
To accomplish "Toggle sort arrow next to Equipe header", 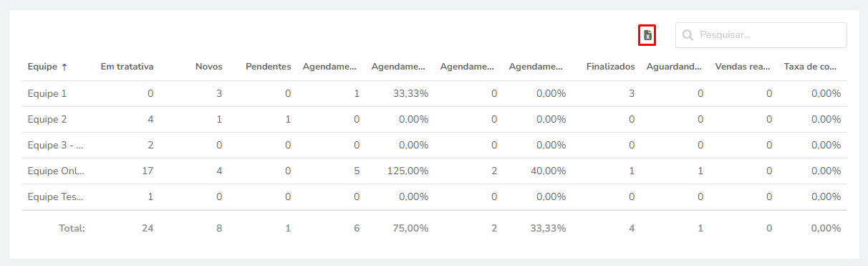I will click(64, 67).
